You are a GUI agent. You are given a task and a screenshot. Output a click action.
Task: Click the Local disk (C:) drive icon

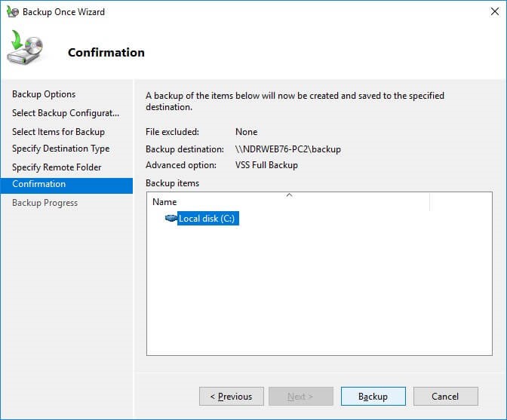click(x=171, y=218)
